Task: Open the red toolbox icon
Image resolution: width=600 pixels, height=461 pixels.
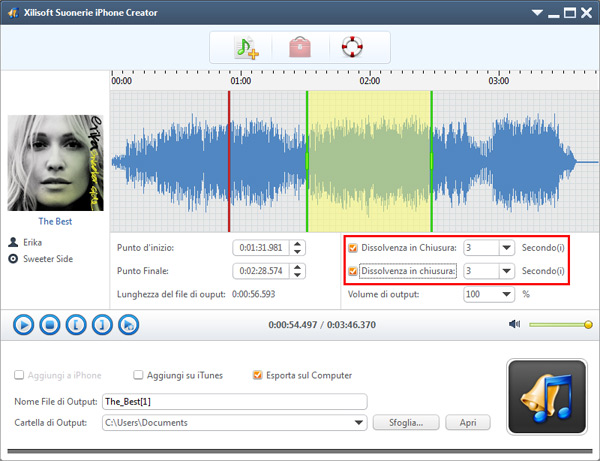Action: click(x=300, y=47)
